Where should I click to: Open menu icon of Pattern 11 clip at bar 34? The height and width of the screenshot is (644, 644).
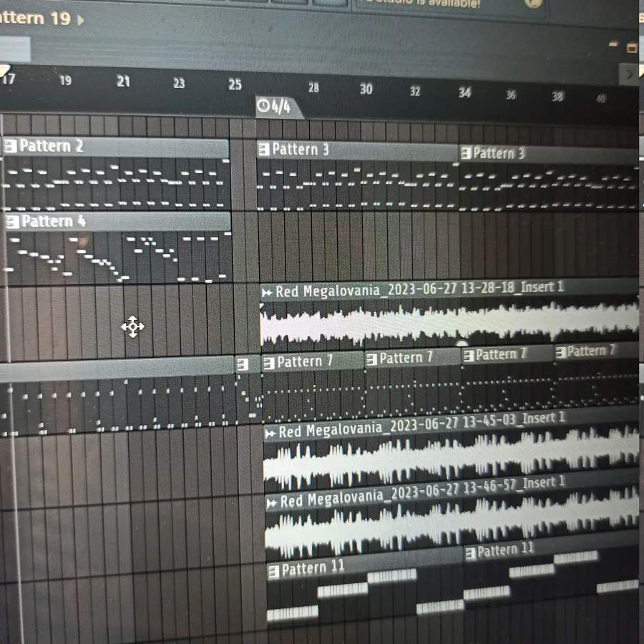pyautogui.click(x=471, y=554)
